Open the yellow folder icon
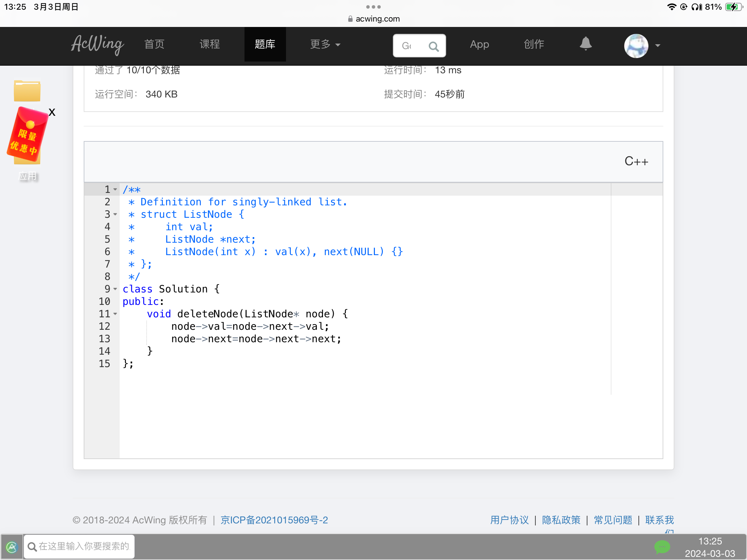 [x=27, y=91]
